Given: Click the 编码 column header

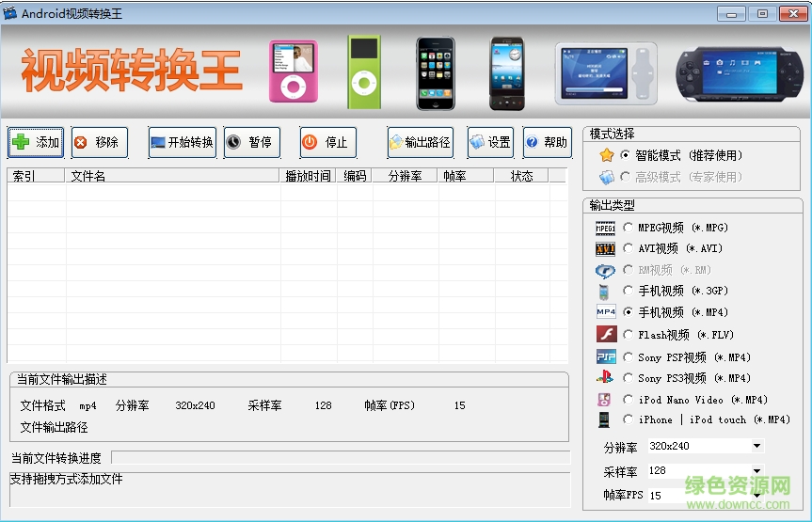Looking at the screenshot, I should (x=354, y=176).
